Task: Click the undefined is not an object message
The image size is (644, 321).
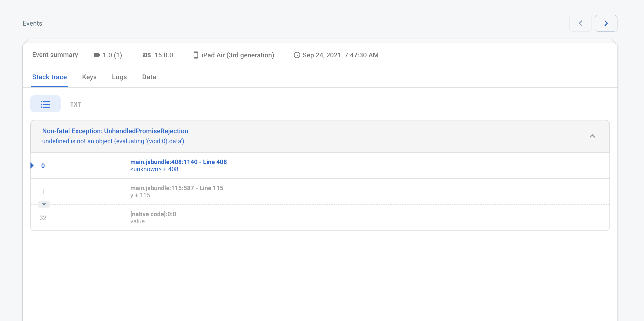Action: (113, 141)
